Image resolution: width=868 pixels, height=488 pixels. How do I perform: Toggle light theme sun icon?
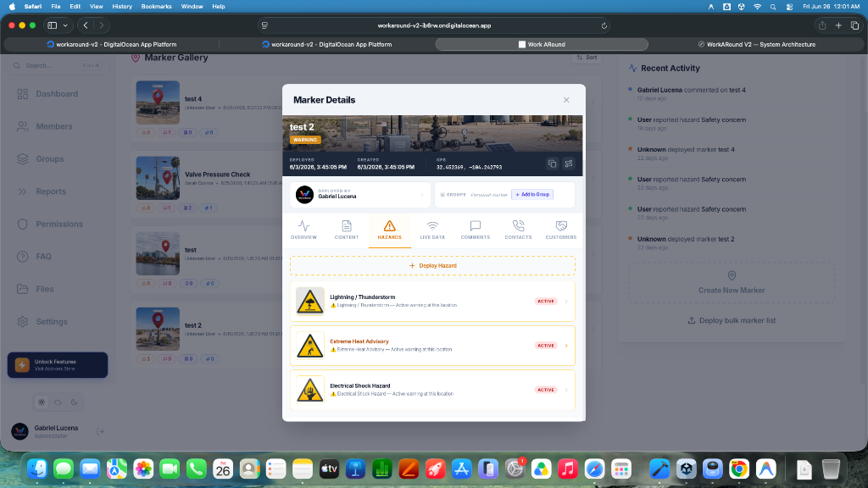click(x=42, y=402)
